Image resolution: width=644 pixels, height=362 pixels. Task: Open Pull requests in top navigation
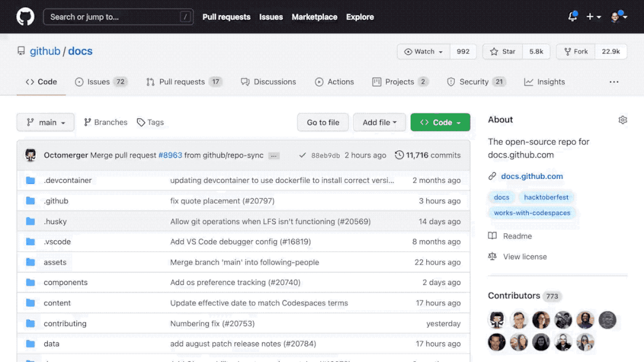point(226,17)
